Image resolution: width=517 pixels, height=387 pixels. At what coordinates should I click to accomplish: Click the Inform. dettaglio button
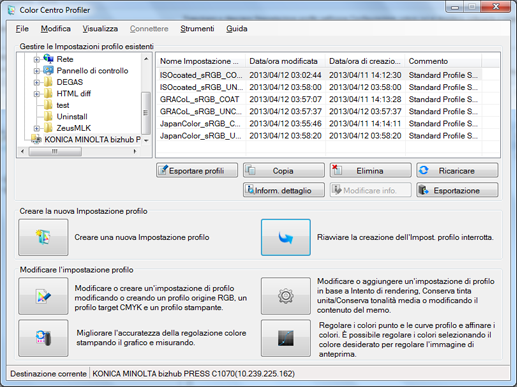284,190
